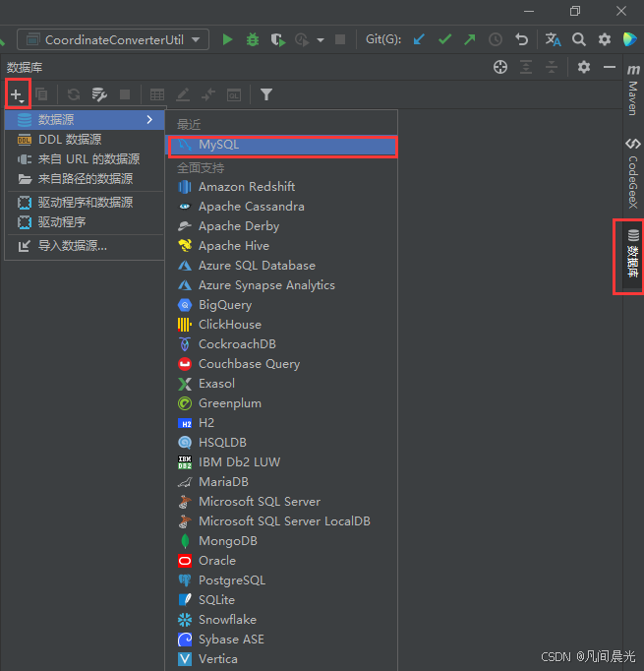Click the duplicate data source icon

click(x=41, y=94)
